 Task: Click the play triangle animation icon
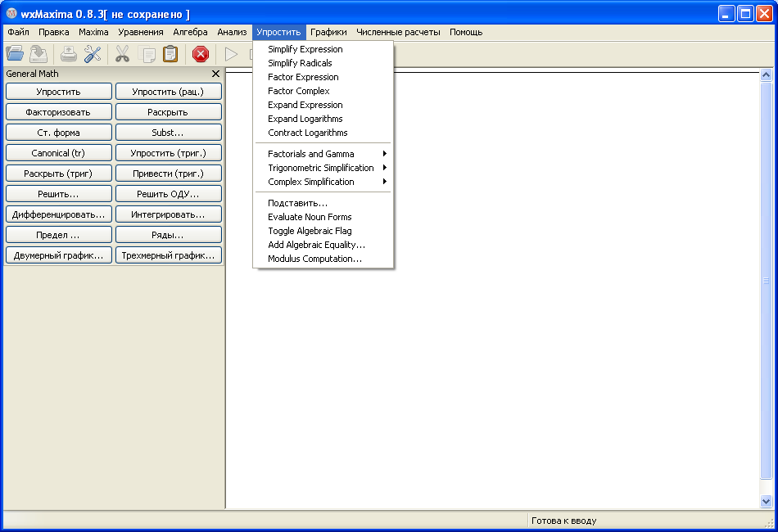[231, 53]
